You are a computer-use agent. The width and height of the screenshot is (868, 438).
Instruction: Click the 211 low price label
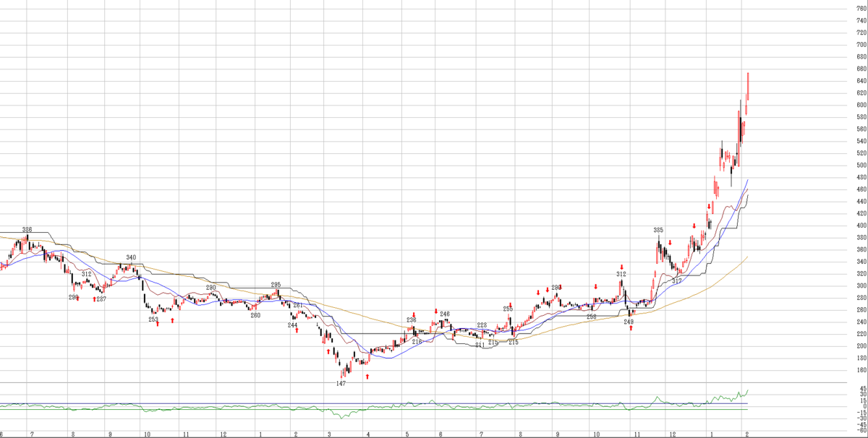pos(480,345)
